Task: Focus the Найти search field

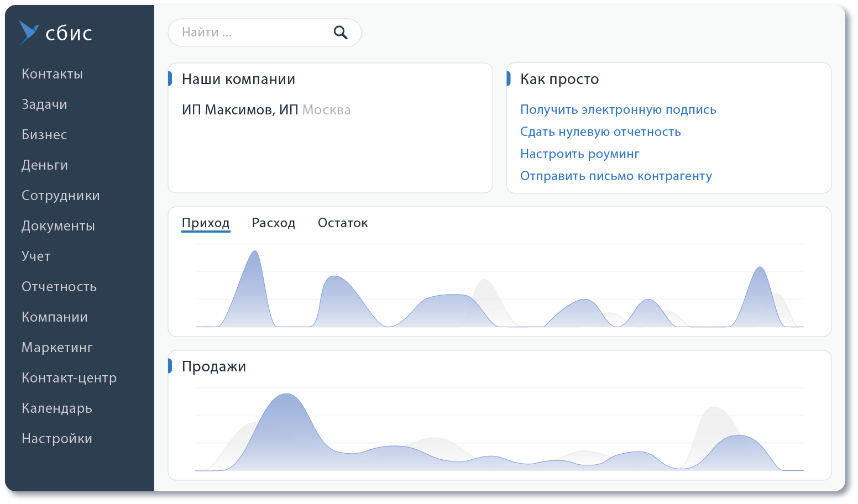Action: tap(265, 33)
